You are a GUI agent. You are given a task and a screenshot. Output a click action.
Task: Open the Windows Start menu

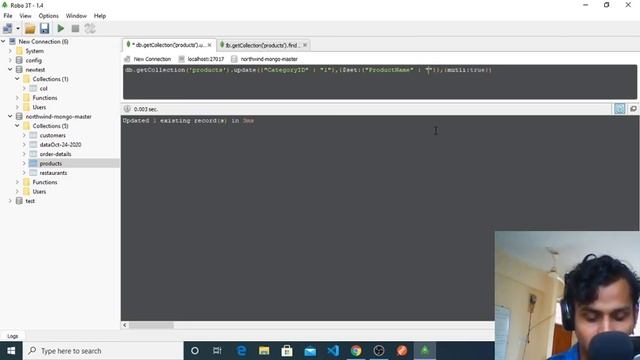pyautogui.click(x=11, y=351)
